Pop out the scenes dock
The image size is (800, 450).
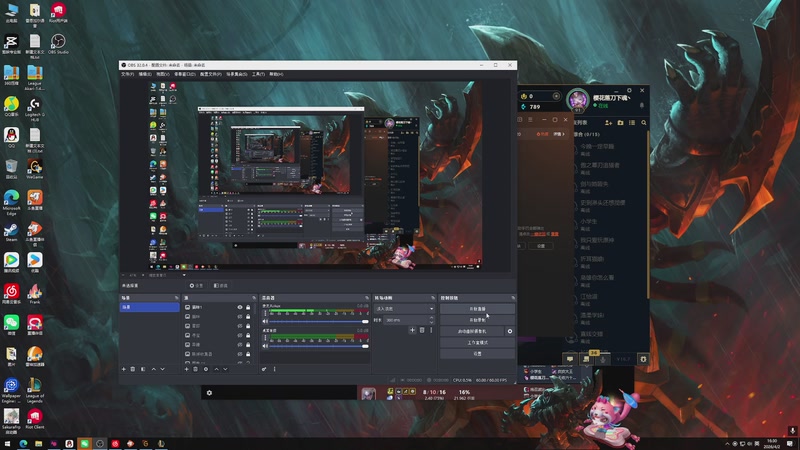[177, 298]
